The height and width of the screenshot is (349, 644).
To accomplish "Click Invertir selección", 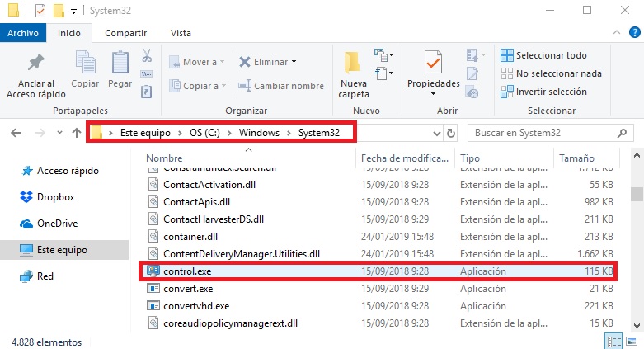I will (x=550, y=92).
